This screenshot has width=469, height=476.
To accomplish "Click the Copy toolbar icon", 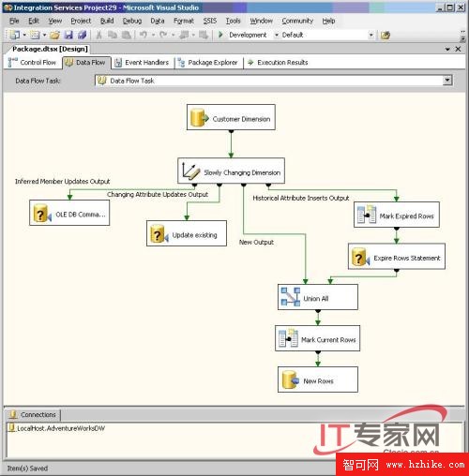I will pyautogui.click(x=113, y=35).
